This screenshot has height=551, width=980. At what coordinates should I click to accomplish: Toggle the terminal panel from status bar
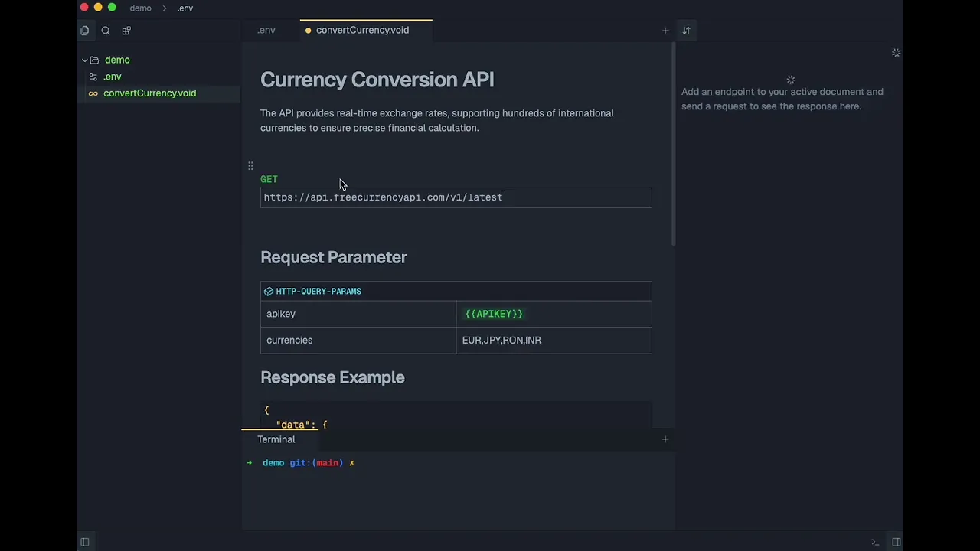pos(875,542)
